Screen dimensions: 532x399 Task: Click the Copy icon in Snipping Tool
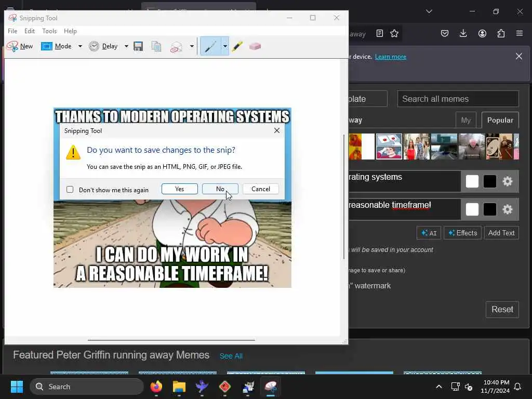tap(156, 46)
